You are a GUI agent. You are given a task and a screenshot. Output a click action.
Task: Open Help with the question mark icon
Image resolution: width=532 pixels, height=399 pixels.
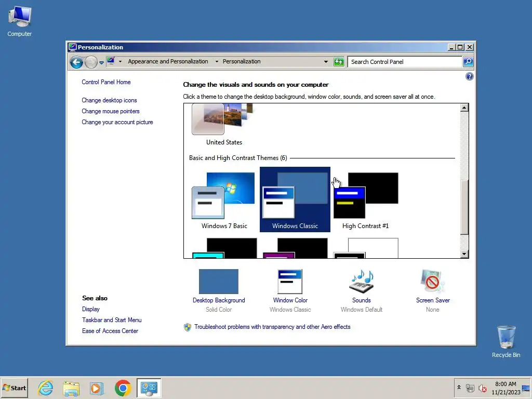[x=469, y=76]
